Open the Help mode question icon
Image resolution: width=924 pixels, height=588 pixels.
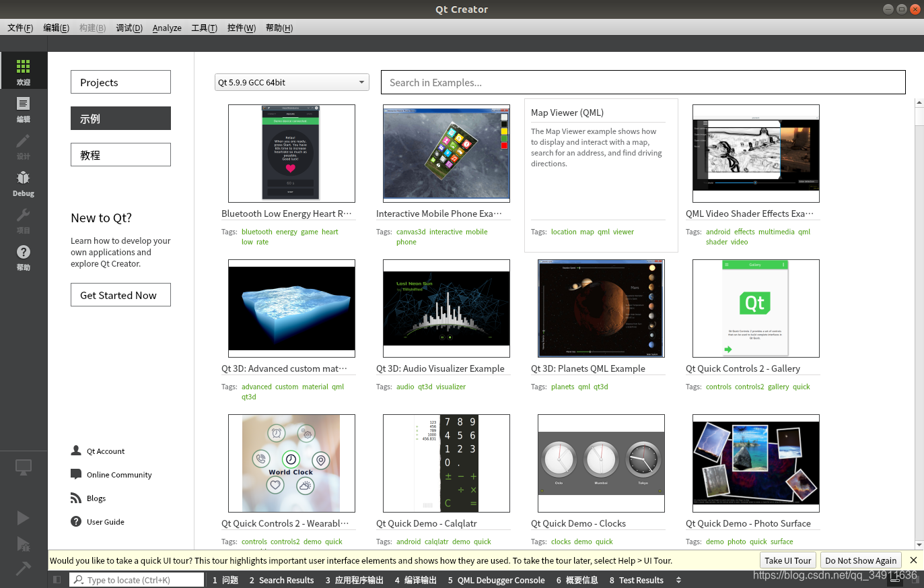click(24, 256)
